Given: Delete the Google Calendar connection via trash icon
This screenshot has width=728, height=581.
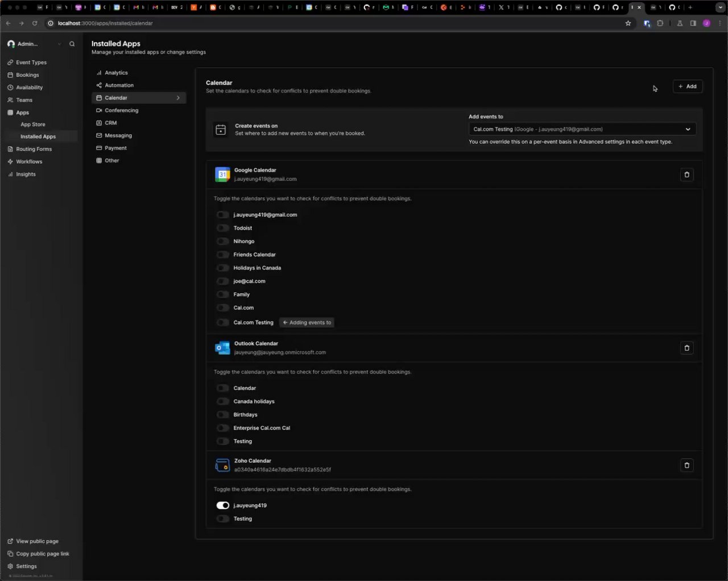Looking at the screenshot, I should click(x=686, y=175).
